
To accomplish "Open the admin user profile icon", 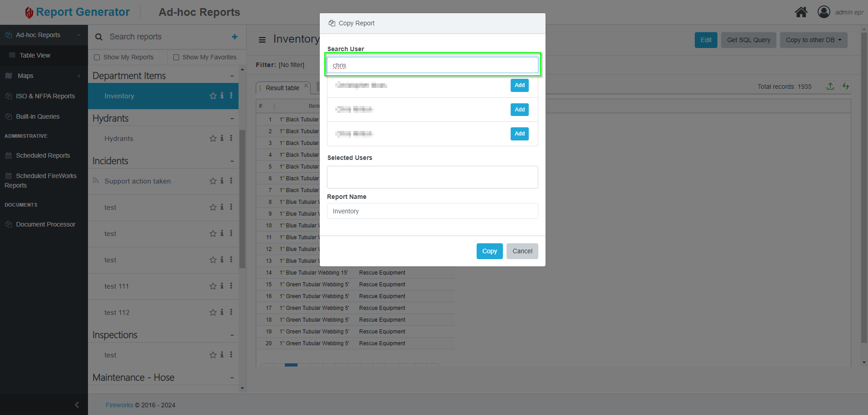I will tap(824, 12).
